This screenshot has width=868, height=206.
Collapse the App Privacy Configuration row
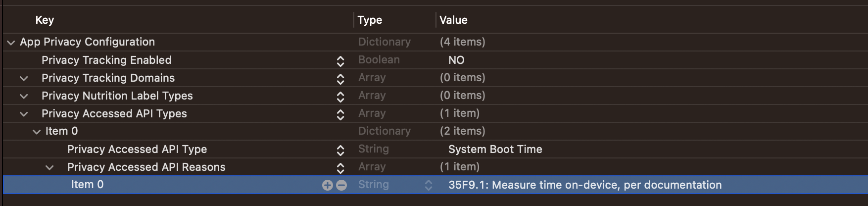click(11, 43)
